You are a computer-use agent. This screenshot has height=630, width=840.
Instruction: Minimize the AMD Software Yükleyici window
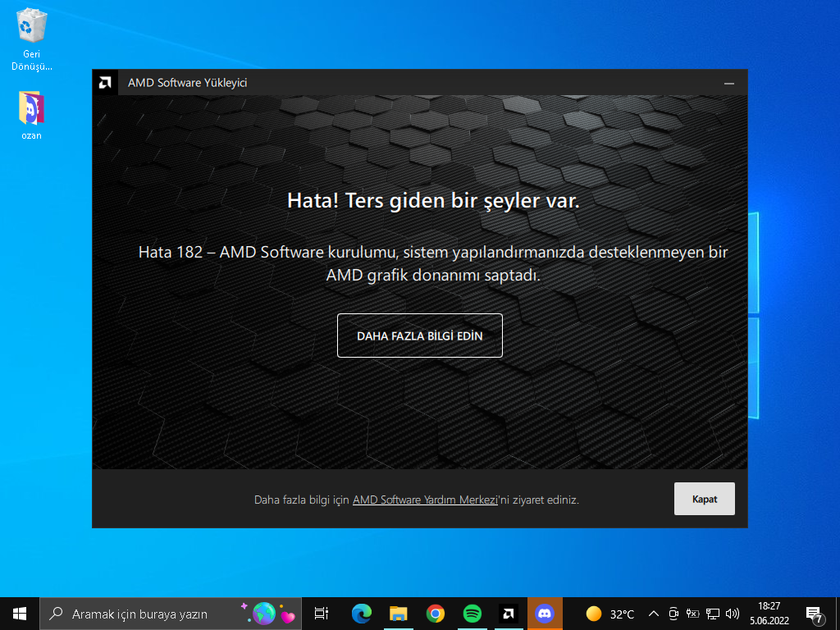coord(728,83)
